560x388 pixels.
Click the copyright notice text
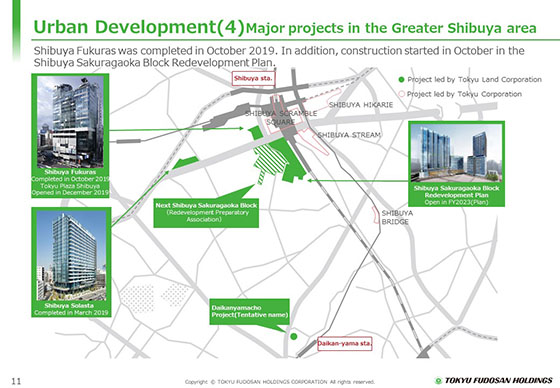(280, 382)
